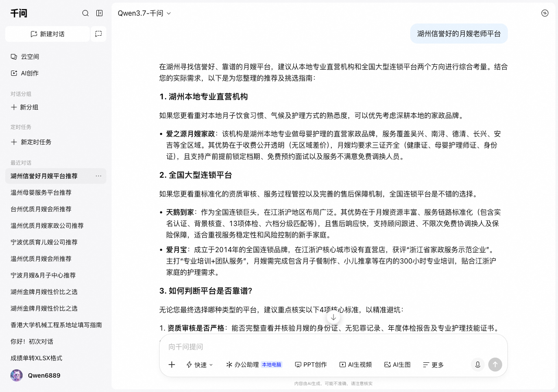The height and width of the screenshot is (392, 558).
Task: Open the search icon in sidebar header
Action: (85, 13)
